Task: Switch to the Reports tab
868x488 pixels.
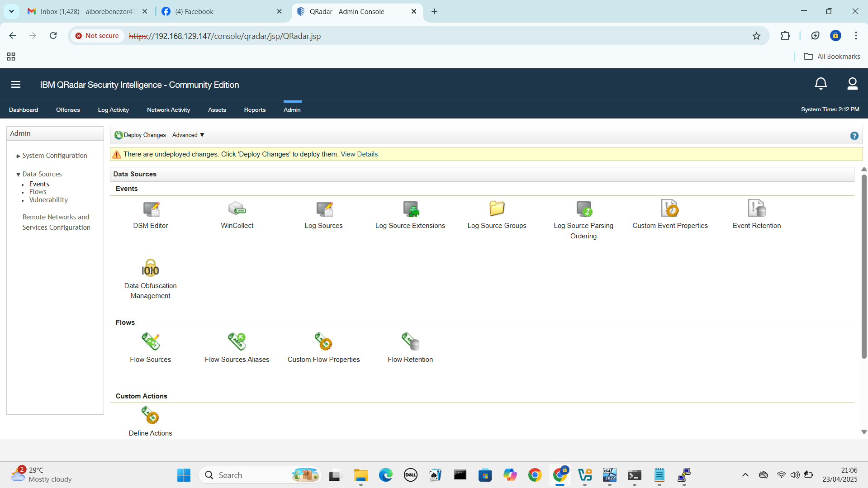Action: (255, 110)
